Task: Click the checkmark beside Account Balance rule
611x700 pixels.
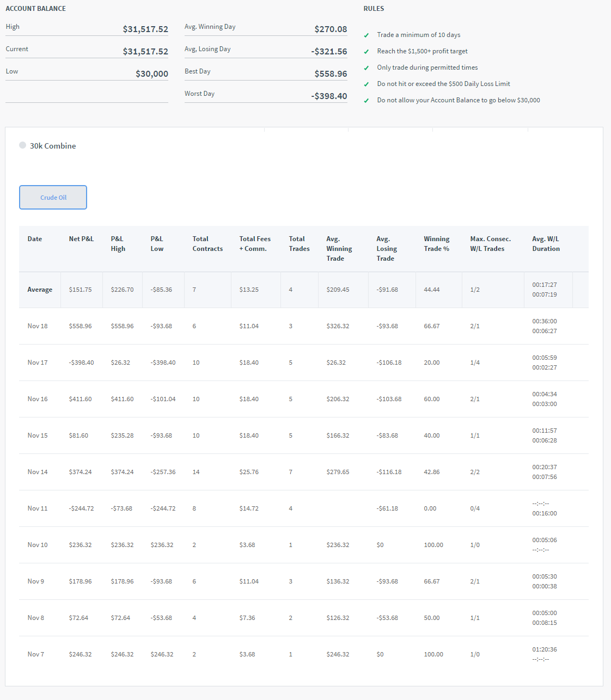Action: point(366,101)
